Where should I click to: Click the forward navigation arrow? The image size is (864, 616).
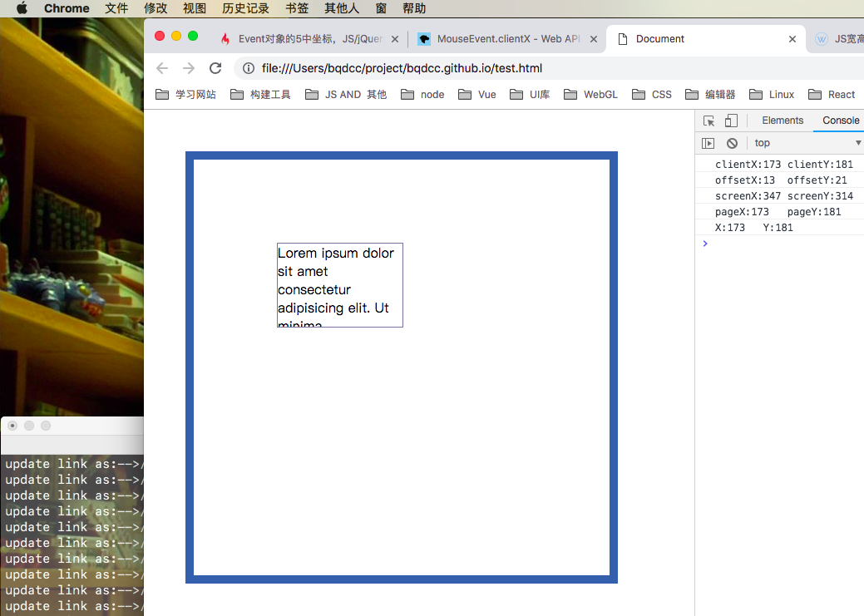[x=189, y=68]
